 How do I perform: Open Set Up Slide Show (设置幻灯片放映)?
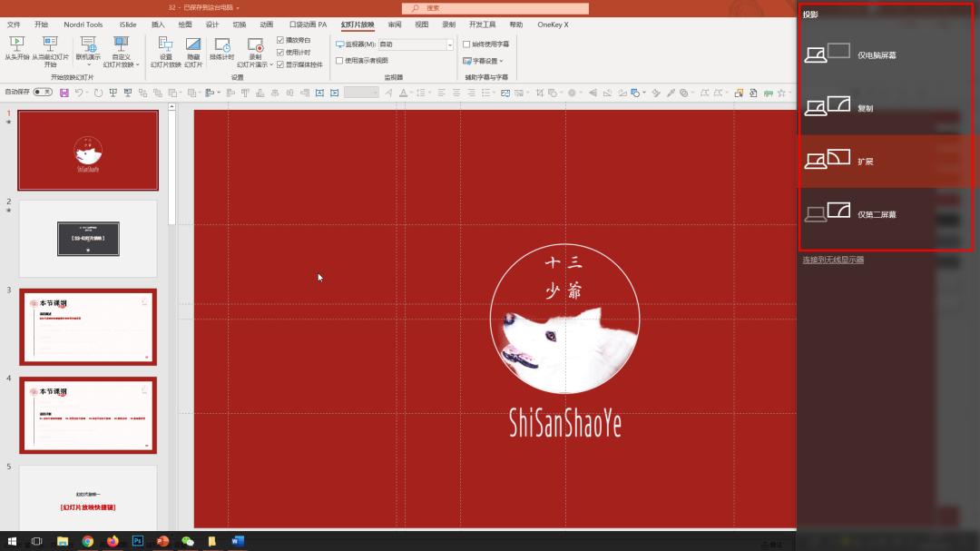[x=165, y=45]
